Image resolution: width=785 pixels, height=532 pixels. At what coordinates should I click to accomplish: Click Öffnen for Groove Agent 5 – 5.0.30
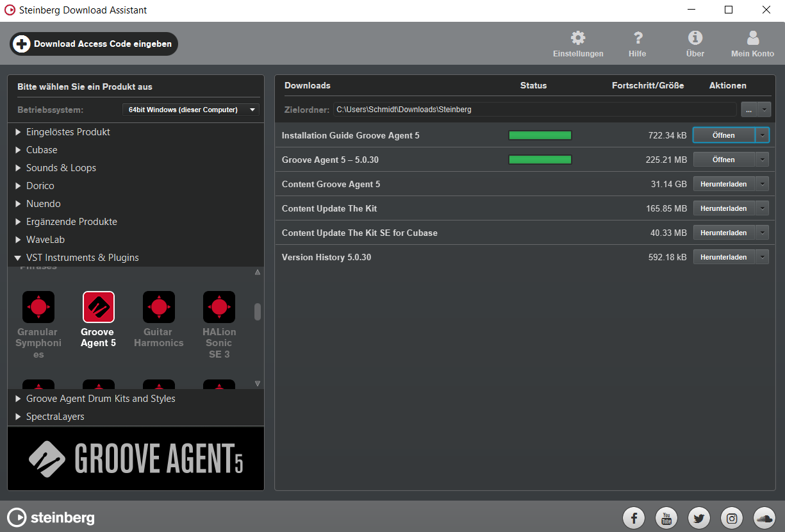(x=724, y=160)
